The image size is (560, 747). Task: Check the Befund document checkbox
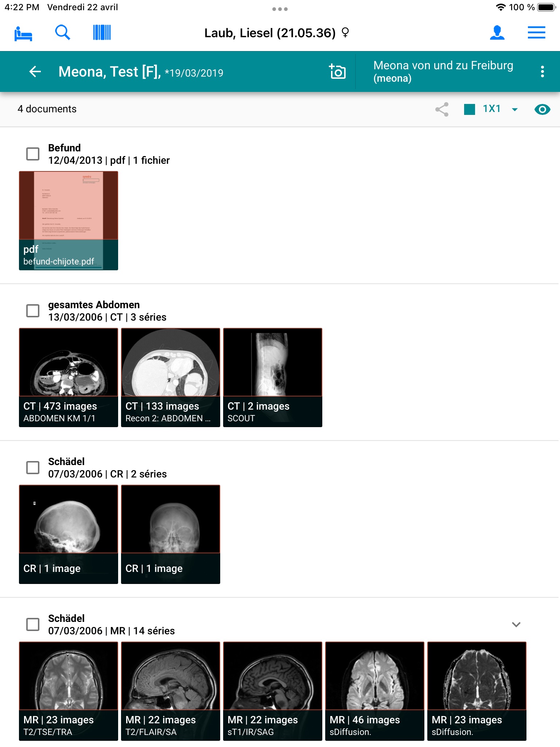[33, 154]
